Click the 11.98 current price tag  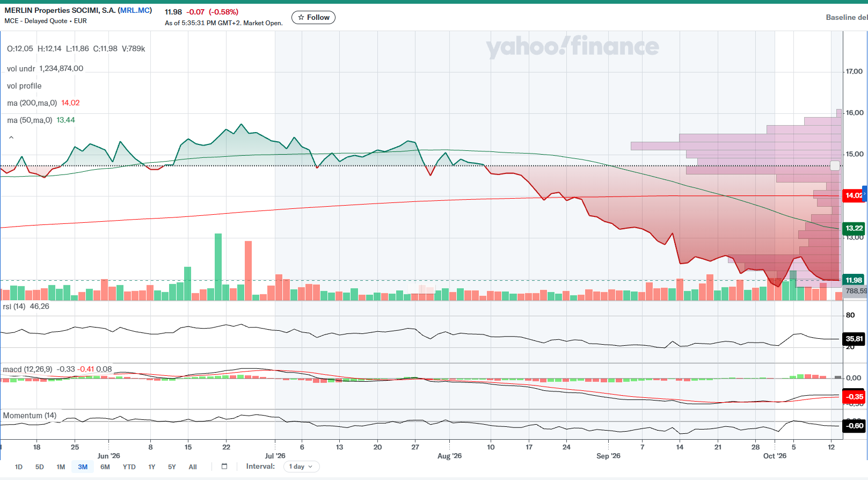point(854,280)
